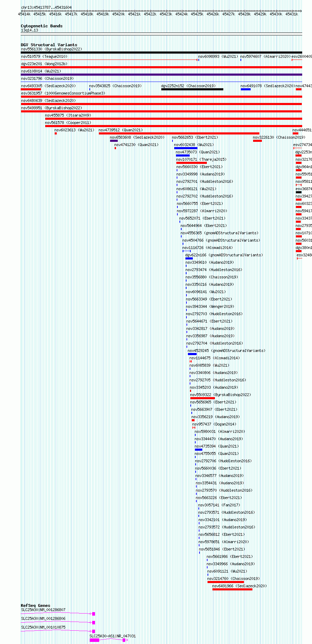Click nsv5660330 (Ebert2021) label
312x644 pixels.
point(199,167)
